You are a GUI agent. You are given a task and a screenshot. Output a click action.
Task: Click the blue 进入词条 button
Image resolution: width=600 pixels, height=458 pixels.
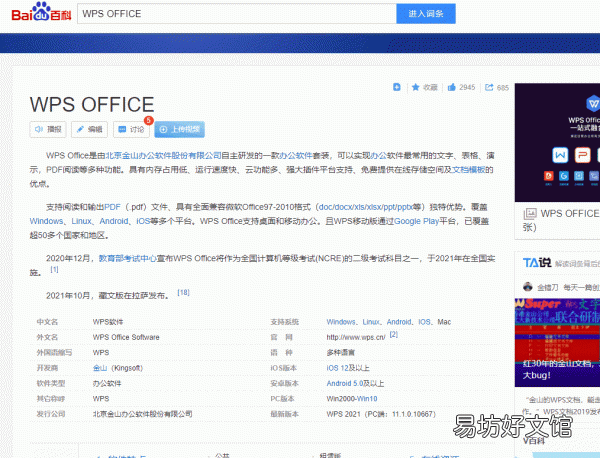[426, 14]
